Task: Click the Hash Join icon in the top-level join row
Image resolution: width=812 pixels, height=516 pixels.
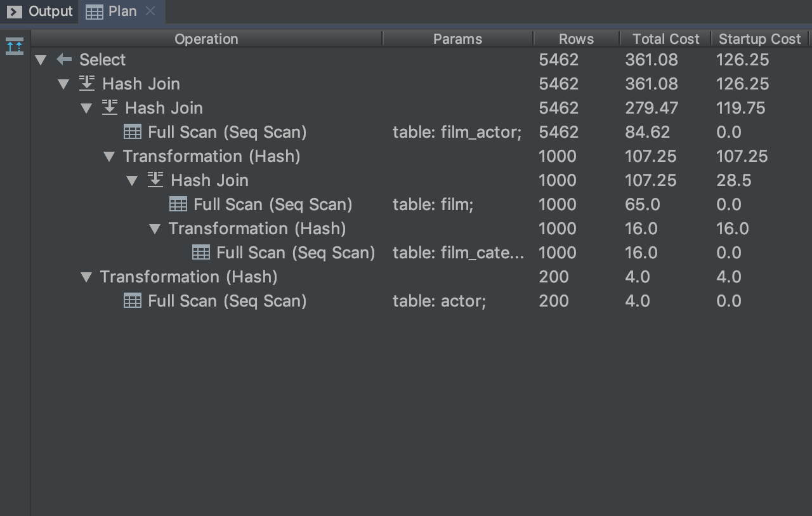Action: 87,84
